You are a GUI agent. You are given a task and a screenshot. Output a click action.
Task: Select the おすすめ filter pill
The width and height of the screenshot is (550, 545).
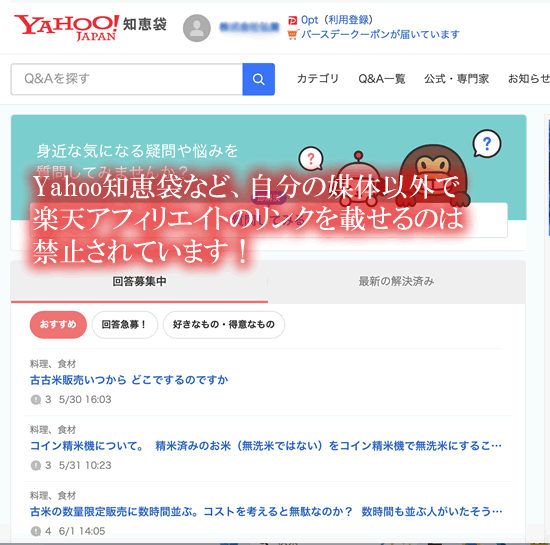pos(58,325)
